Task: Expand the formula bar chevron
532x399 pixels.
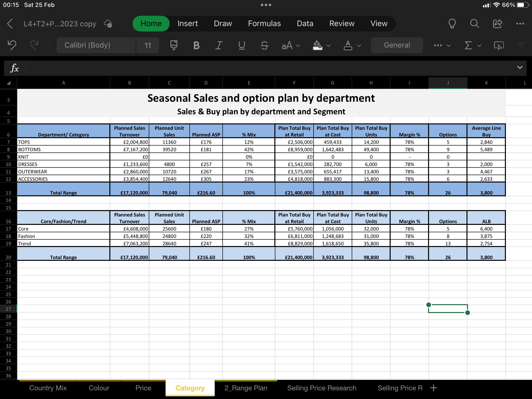Action: pyautogui.click(x=520, y=67)
